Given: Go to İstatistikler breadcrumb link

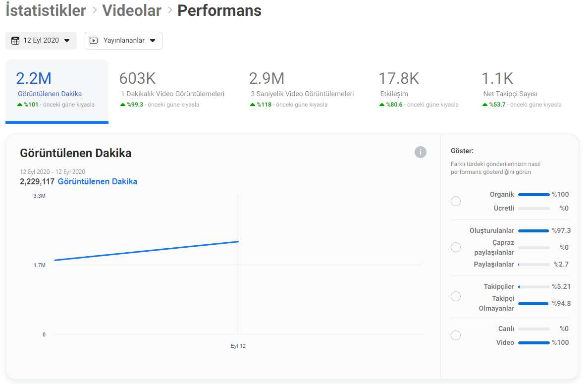Looking at the screenshot, I should coord(46,10).
